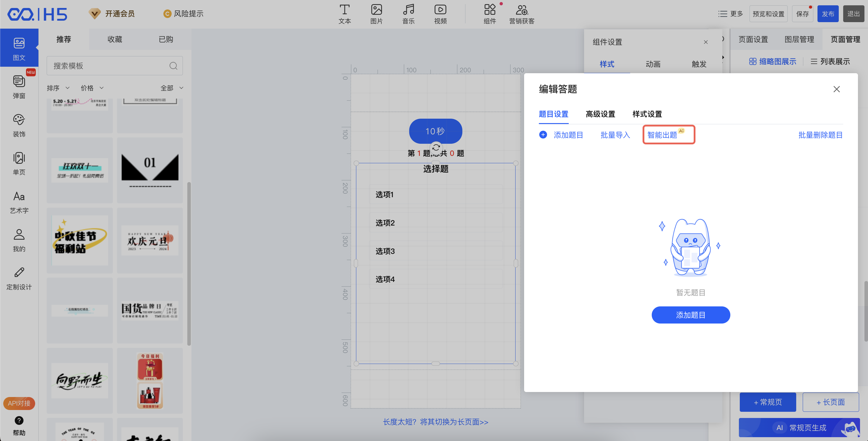Click AI 常规页生成 button

point(799,427)
